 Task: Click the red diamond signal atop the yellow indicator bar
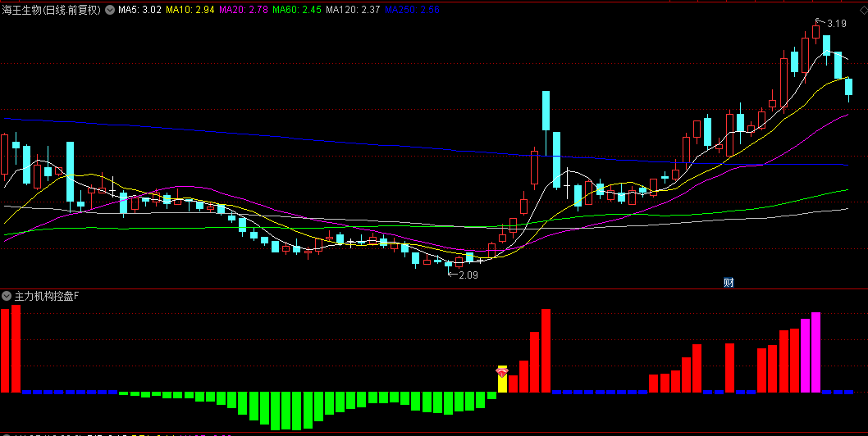(502, 374)
